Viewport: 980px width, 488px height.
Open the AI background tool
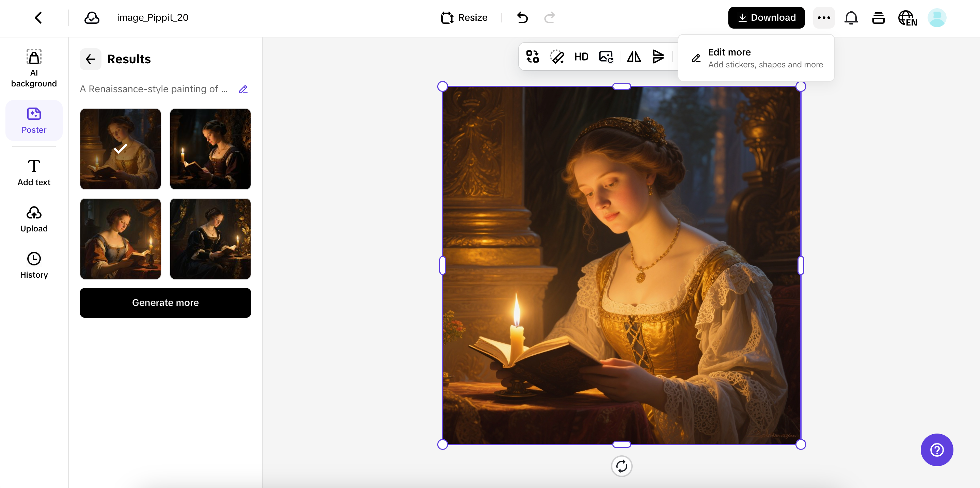coord(34,68)
